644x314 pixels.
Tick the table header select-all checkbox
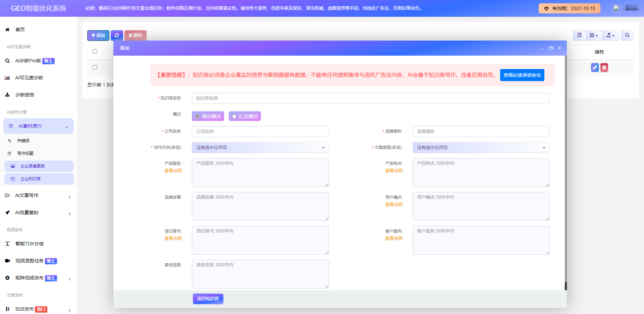(95, 51)
